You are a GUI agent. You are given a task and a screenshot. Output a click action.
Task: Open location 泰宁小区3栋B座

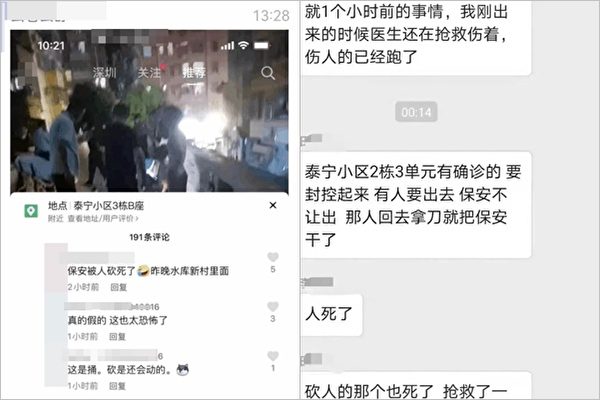(109, 206)
